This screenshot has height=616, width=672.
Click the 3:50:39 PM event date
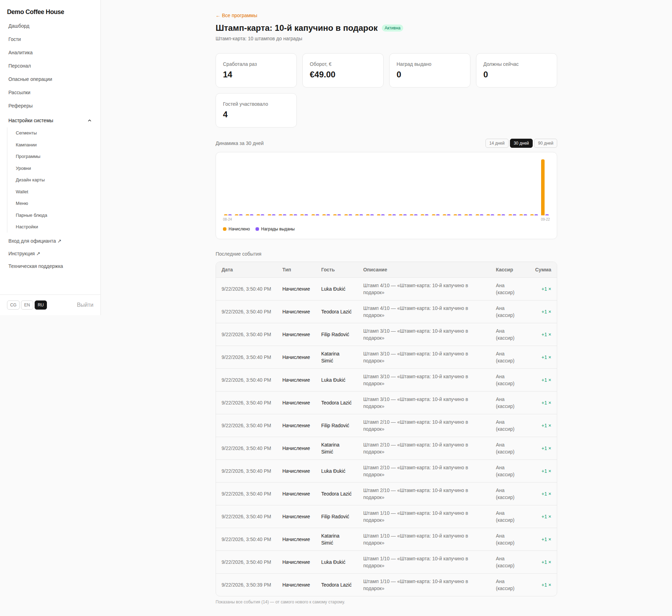tap(246, 585)
